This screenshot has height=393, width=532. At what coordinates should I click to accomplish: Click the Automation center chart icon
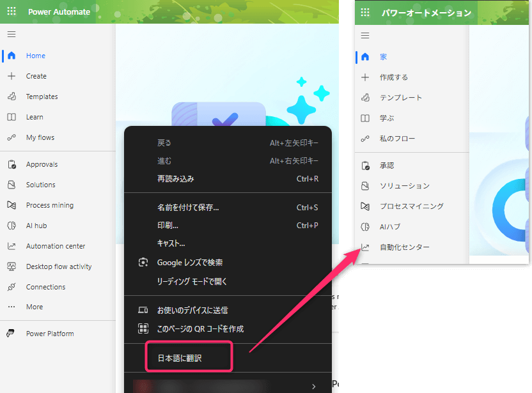click(12, 246)
